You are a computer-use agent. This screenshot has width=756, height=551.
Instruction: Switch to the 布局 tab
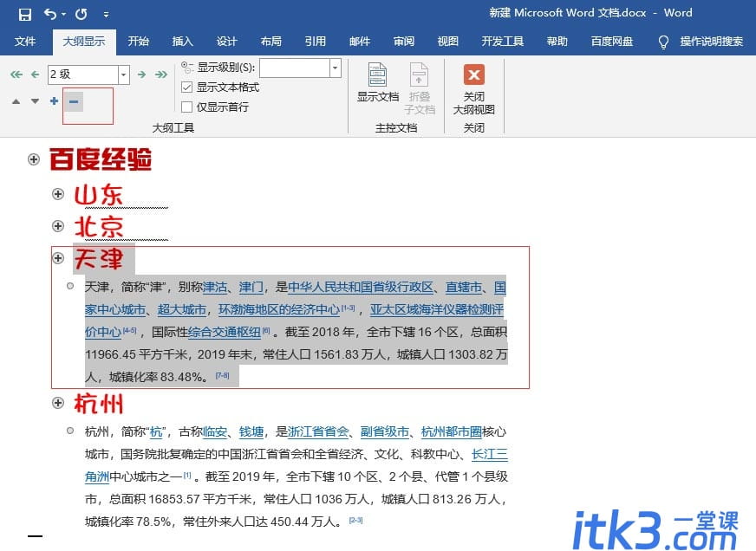(x=271, y=42)
